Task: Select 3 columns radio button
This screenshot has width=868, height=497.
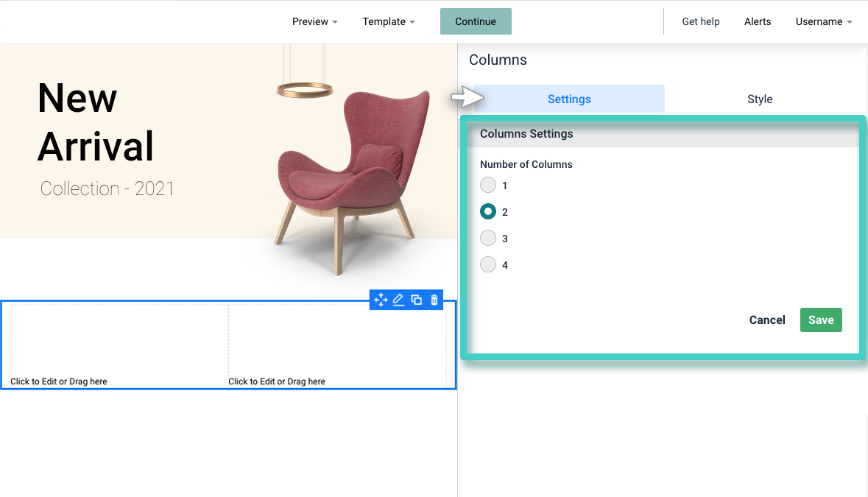Action: pos(487,238)
